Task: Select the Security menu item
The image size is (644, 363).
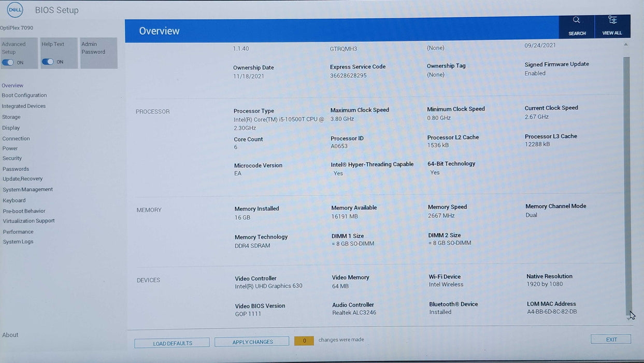Action: pos(12,159)
